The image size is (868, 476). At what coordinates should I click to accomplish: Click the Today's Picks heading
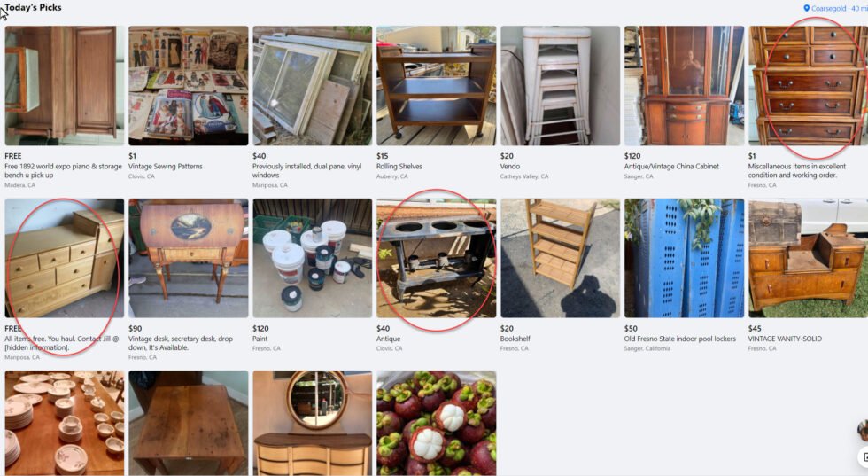click(33, 7)
